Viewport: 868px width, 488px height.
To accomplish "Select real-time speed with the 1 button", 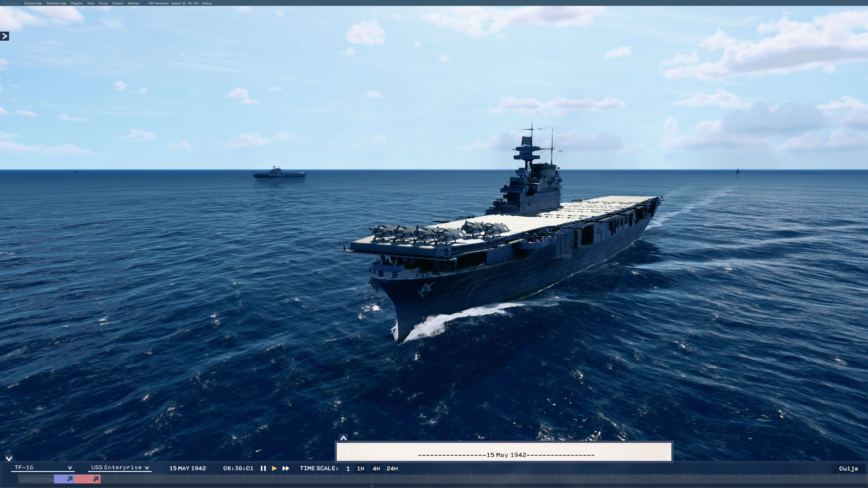I will pyautogui.click(x=348, y=468).
